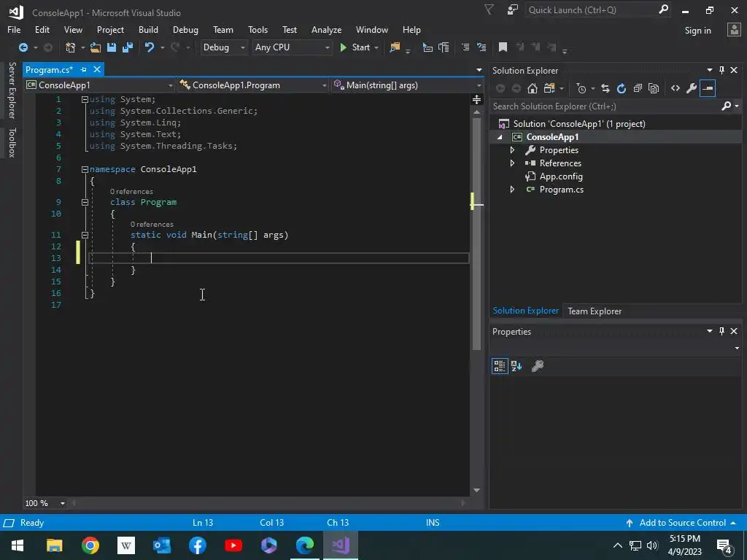Viewport: 747px width, 560px height.
Task: Toggle a bookmark with the bookmark icon
Action: click(503, 47)
